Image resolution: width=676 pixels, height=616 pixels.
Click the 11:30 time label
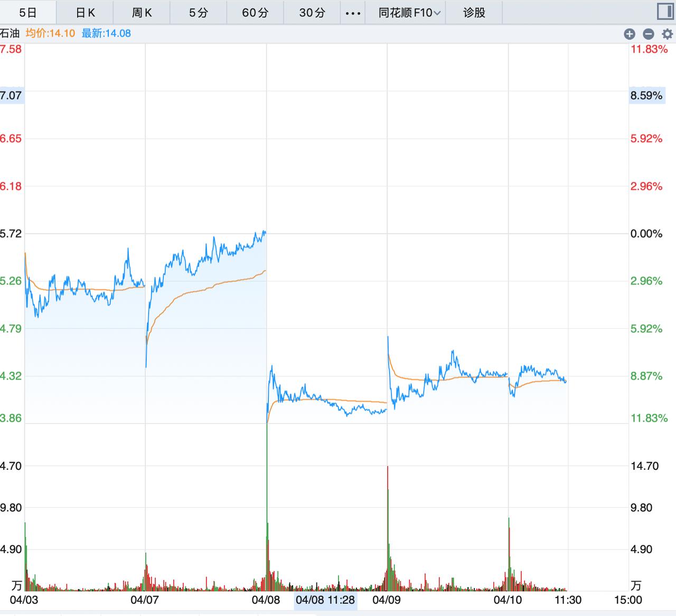coord(568,600)
